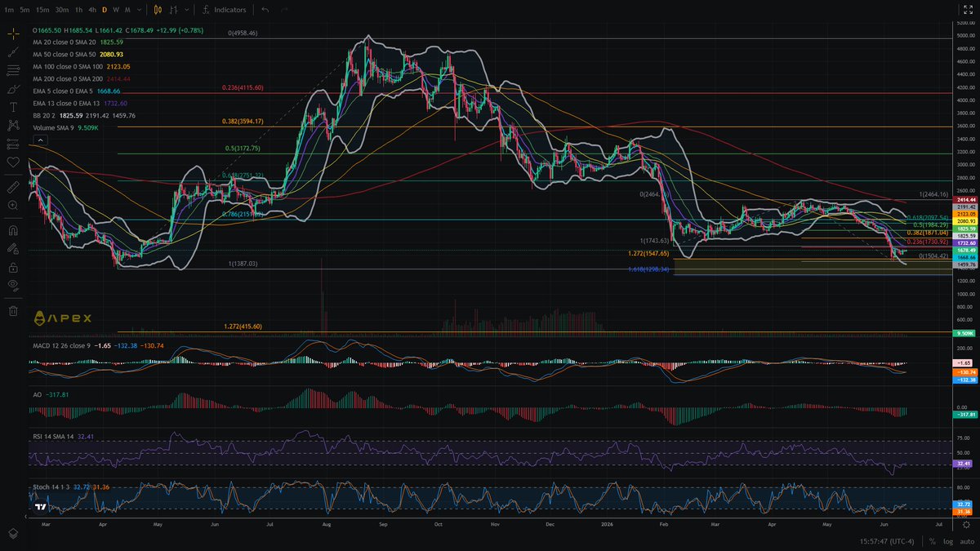Activate the zoom in tool
The image size is (980, 551).
point(12,206)
